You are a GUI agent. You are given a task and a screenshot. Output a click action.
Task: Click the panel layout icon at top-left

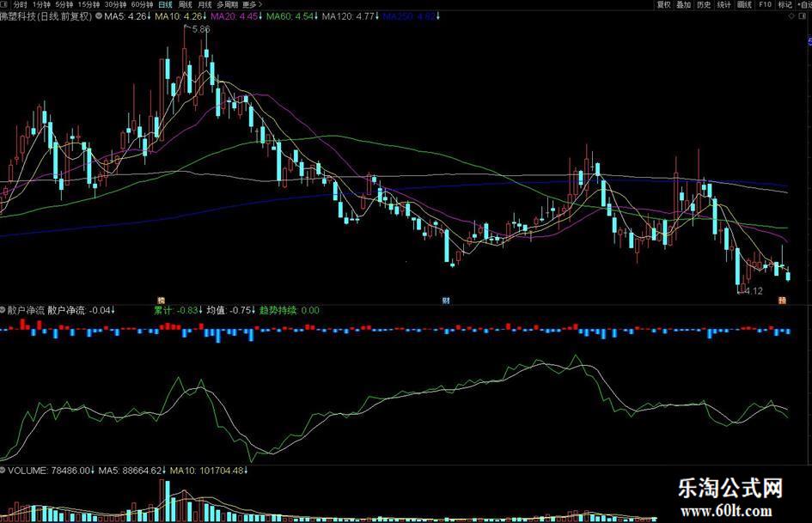click(x=5, y=4)
